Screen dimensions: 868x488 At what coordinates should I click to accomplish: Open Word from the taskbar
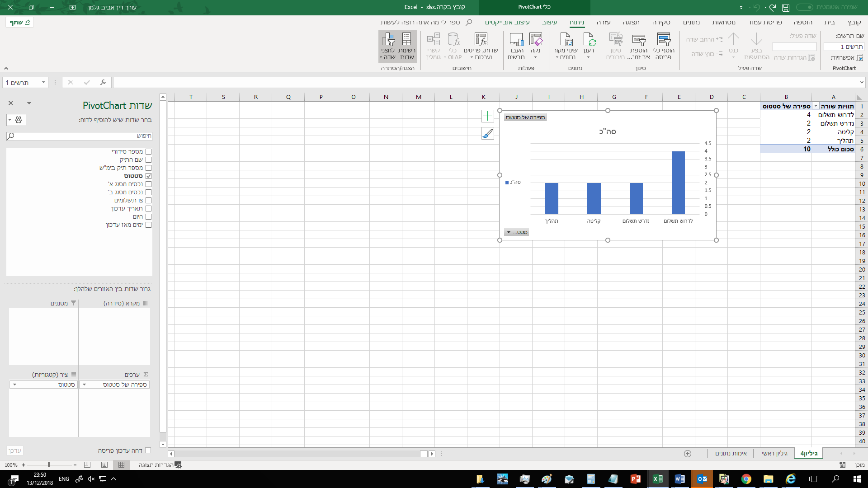[x=679, y=479]
